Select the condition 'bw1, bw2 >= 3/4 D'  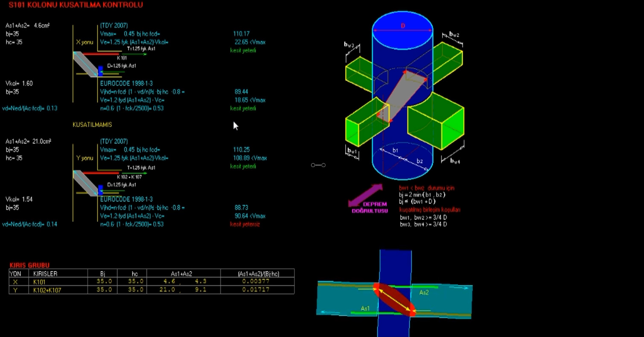(x=423, y=217)
